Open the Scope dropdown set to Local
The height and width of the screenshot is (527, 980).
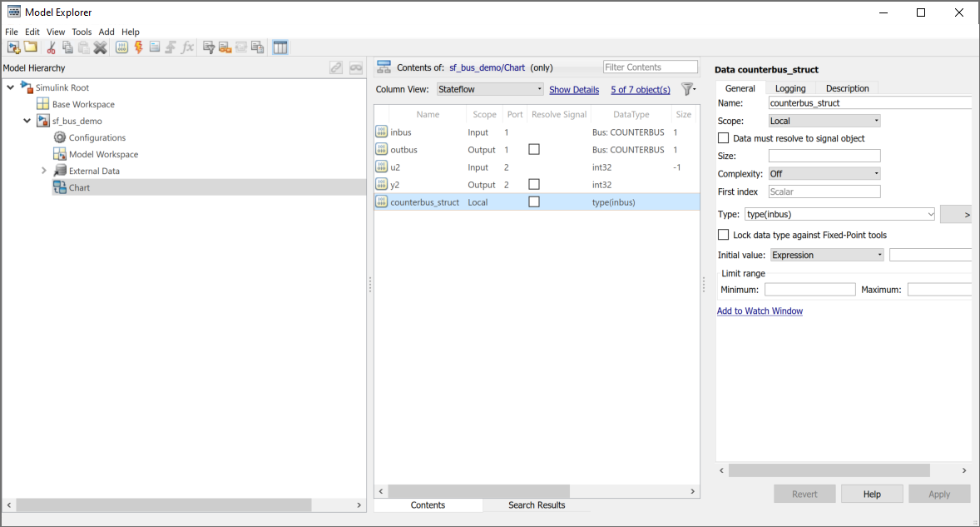click(824, 121)
